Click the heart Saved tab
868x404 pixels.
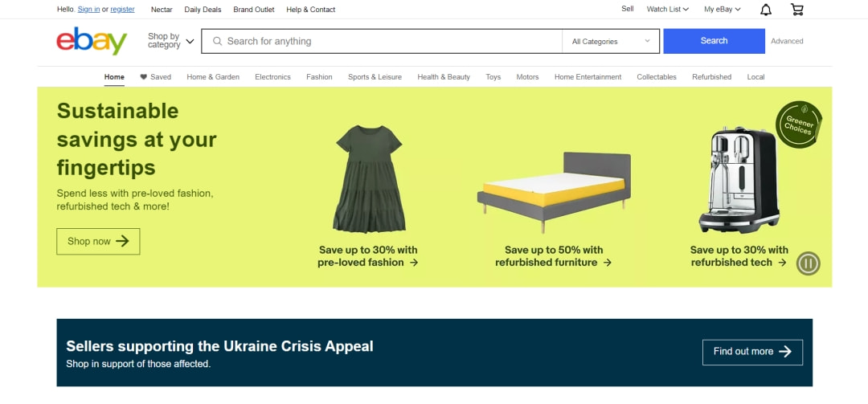(155, 77)
